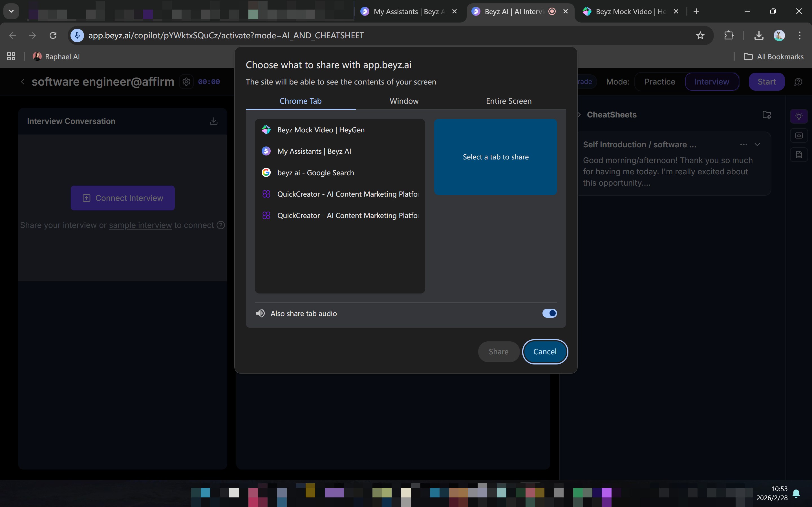Open the tab search dropdown arrow

click(x=11, y=11)
